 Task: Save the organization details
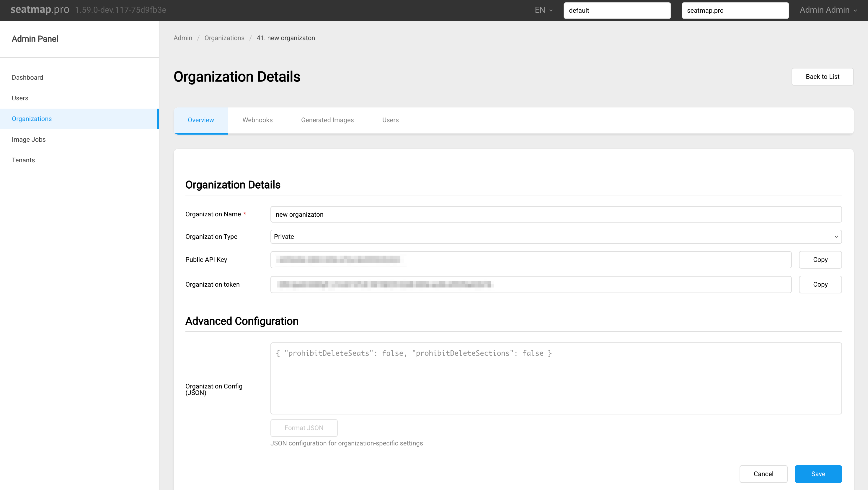[818, 474]
